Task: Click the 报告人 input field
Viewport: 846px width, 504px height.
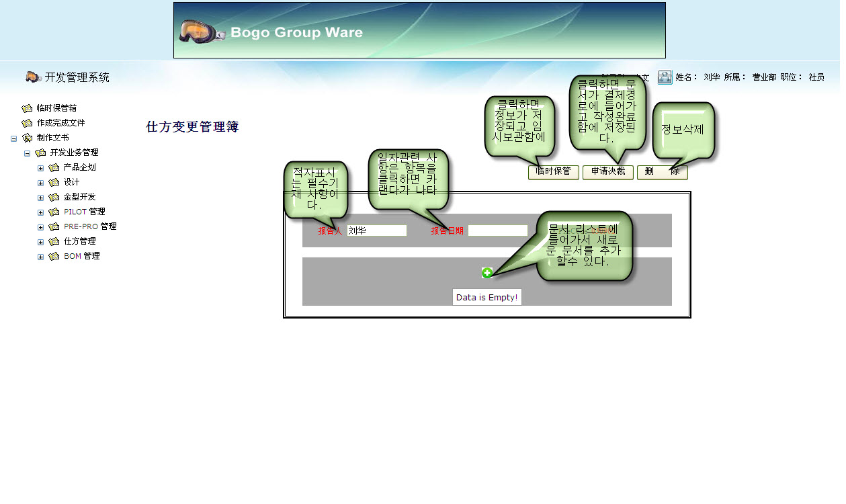Action: (376, 230)
